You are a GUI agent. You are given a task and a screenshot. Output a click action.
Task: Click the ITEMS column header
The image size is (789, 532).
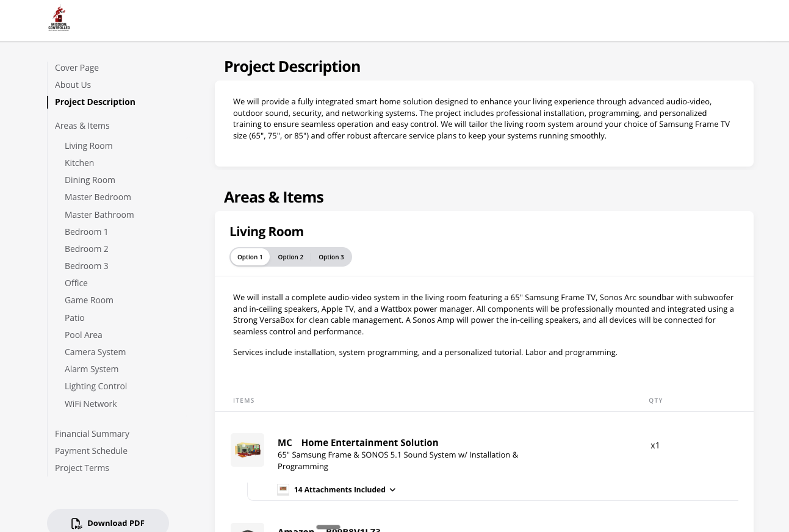tap(244, 401)
